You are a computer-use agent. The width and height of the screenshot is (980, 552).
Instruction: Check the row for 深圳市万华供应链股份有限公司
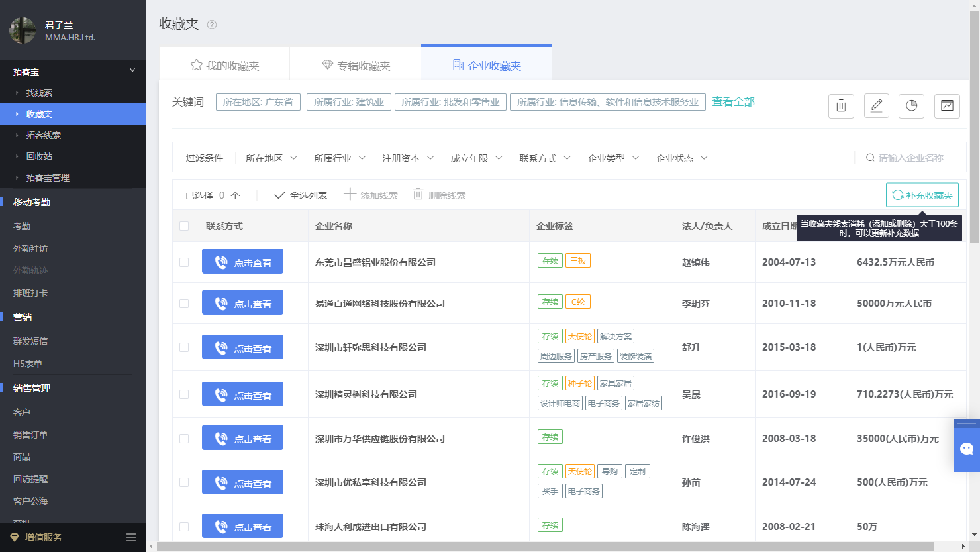pos(184,439)
